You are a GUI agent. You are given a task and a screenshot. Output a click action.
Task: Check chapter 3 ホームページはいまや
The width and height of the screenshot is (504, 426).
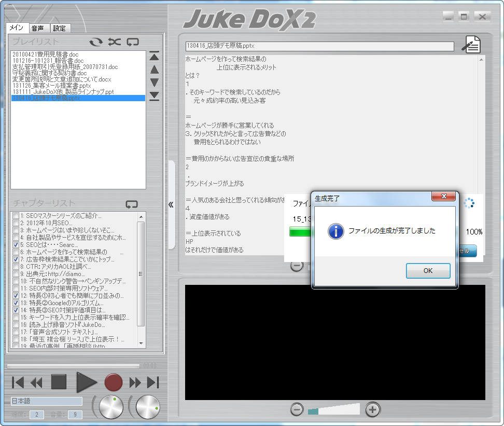(x=16, y=230)
